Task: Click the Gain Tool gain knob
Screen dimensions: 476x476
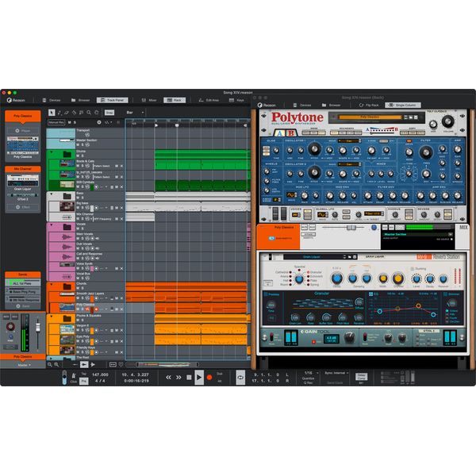Action: coord(349,337)
